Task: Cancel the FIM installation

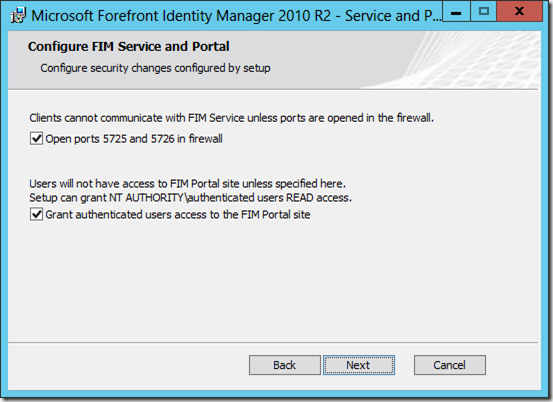Action: (x=450, y=365)
